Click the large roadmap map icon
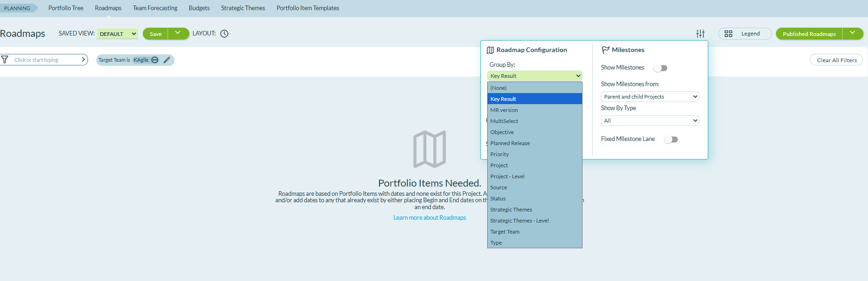 [x=429, y=149]
